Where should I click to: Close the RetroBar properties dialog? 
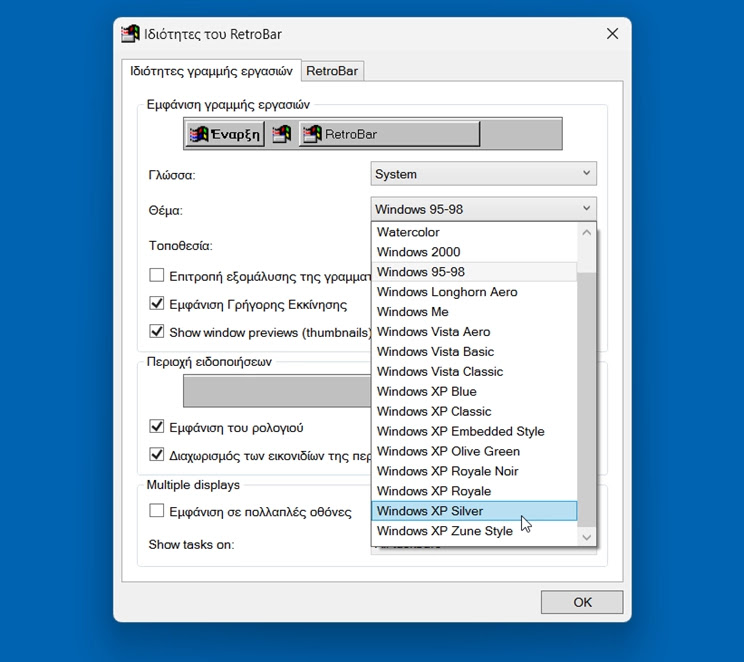click(613, 34)
